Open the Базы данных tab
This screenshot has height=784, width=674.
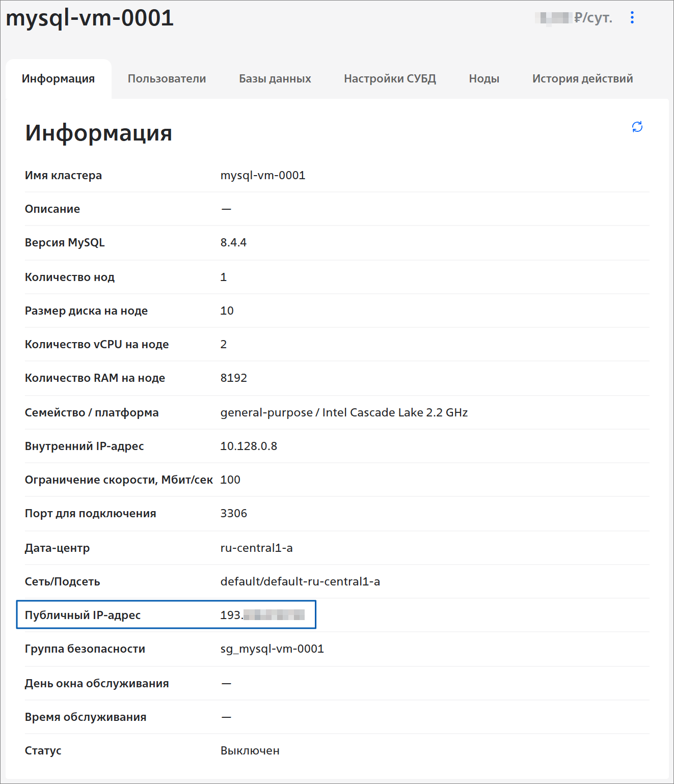(x=275, y=79)
